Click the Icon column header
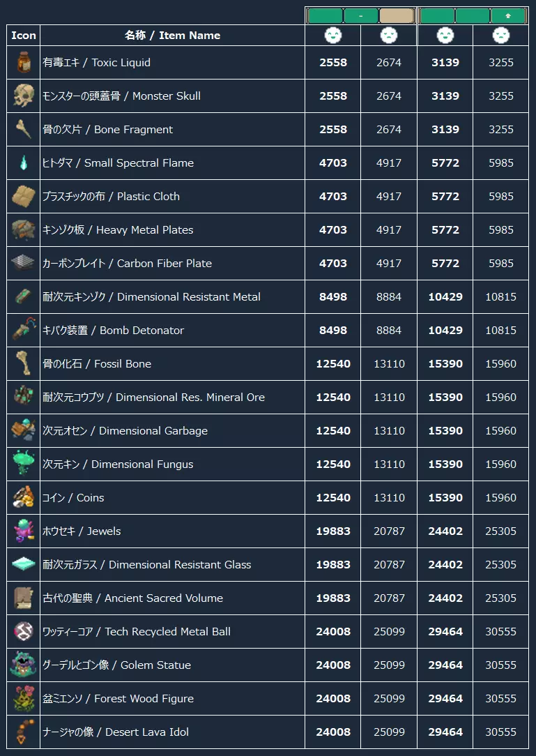Image resolution: width=536 pixels, height=756 pixels. click(x=24, y=36)
